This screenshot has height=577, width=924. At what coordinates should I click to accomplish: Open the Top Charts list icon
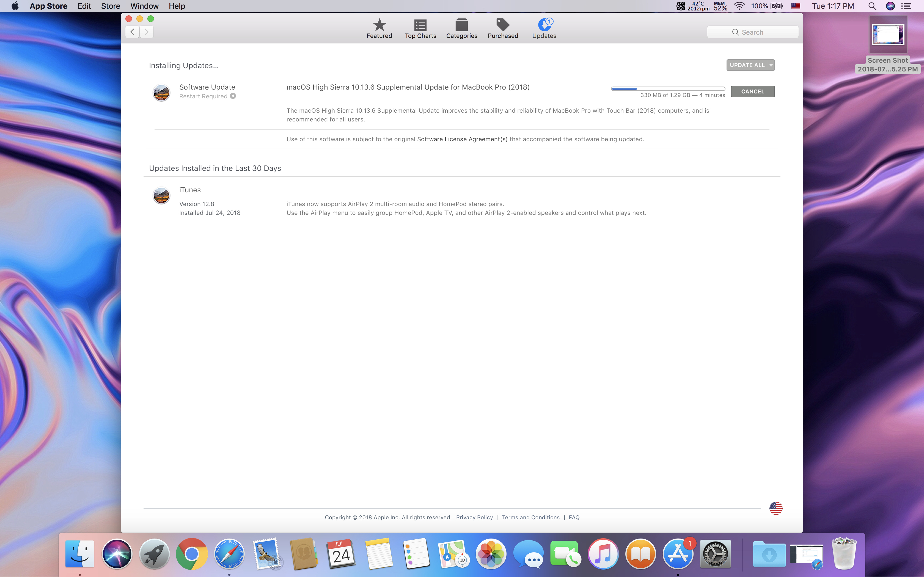pos(420,25)
